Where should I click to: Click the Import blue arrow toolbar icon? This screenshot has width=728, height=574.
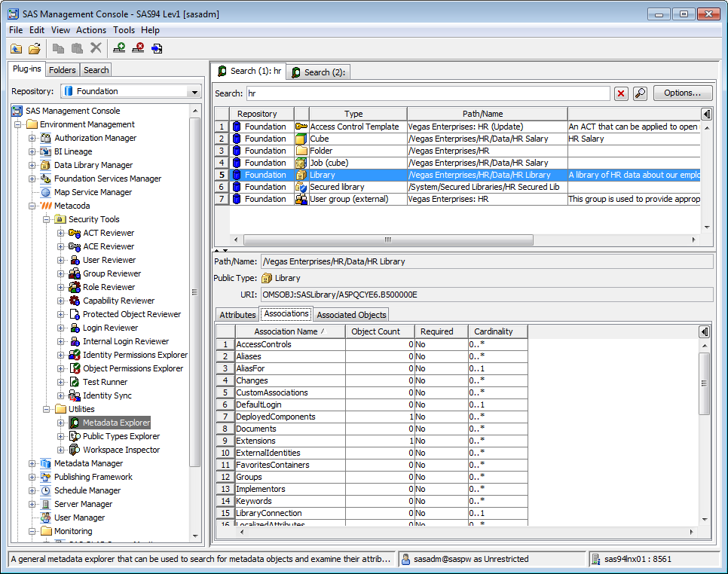(157, 48)
